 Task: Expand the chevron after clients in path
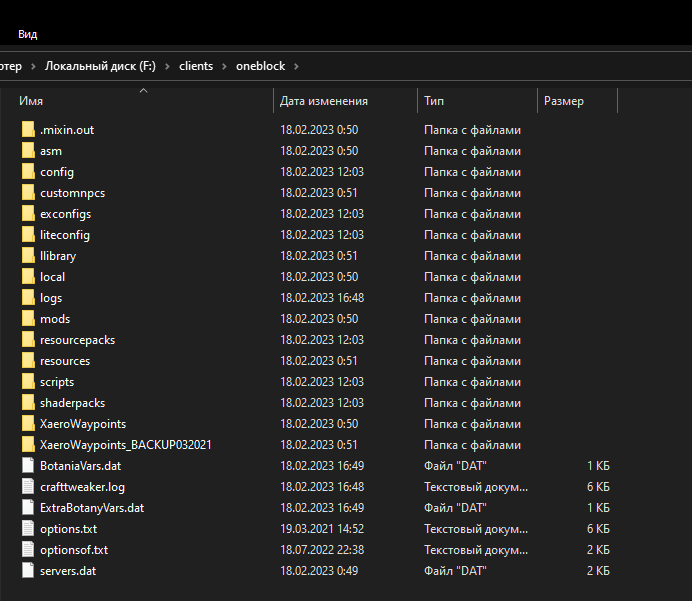point(224,66)
